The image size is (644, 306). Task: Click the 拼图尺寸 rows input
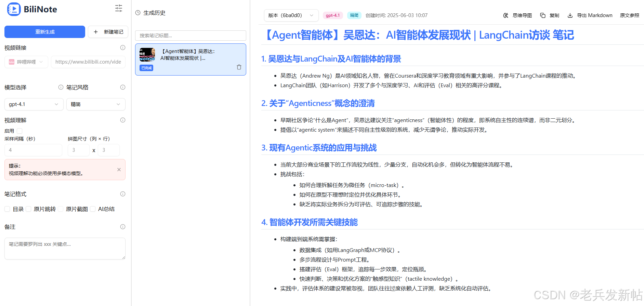tap(109, 150)
